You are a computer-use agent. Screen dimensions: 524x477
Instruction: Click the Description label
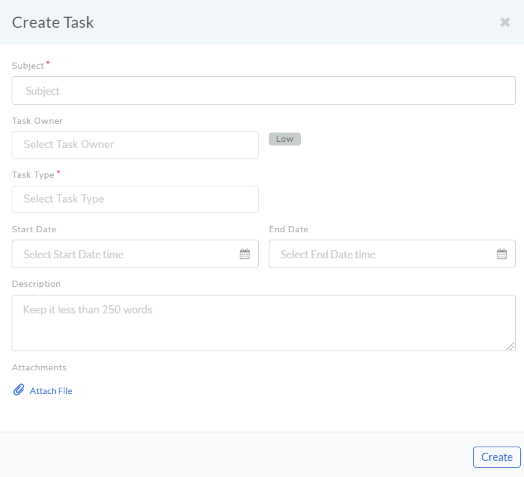tap(36, 284)
